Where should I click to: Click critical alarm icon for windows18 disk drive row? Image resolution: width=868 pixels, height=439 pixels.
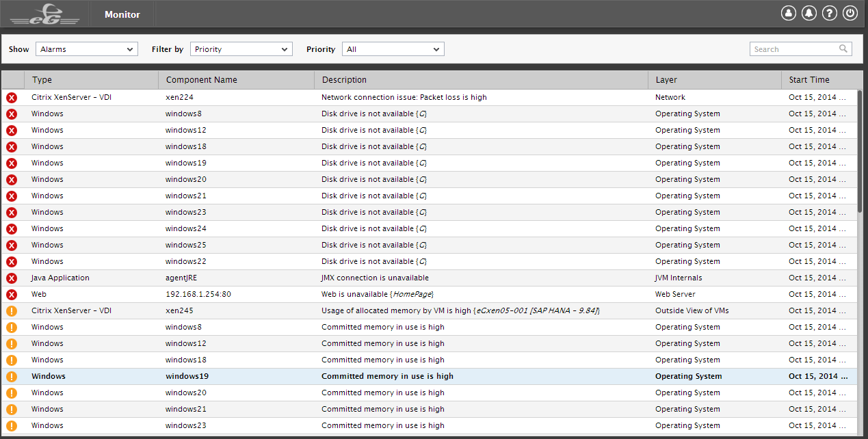[12, 146]
